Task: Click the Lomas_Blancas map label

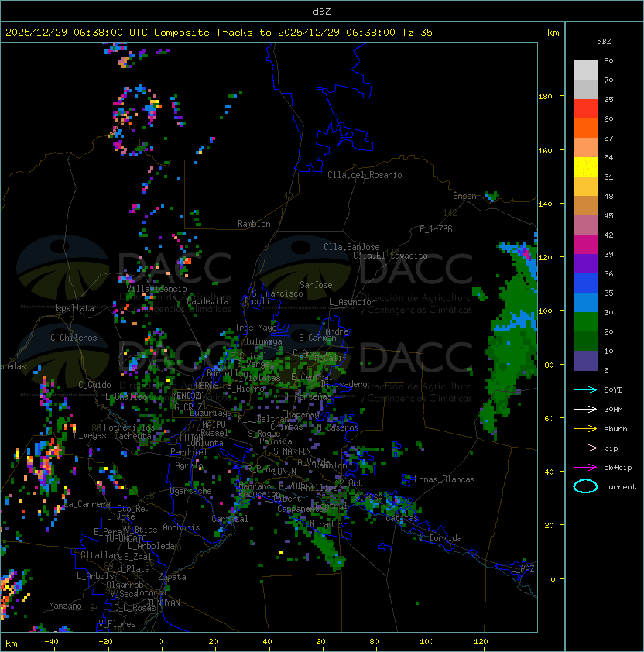Action: click(x=444, y=479)
